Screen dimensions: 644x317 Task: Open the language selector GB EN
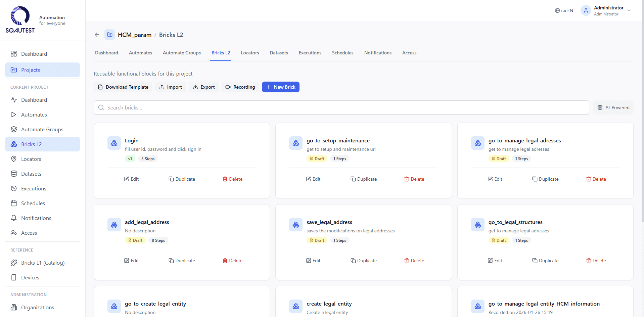(x=564, y=10)
